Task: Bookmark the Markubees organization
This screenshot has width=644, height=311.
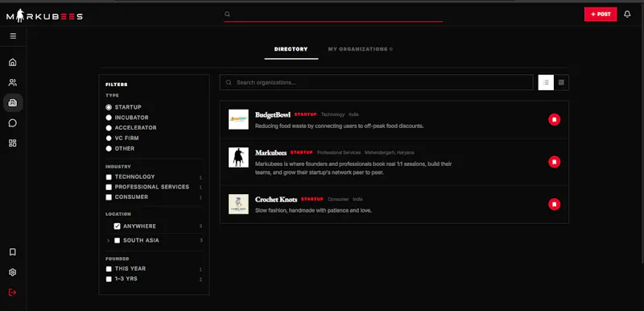Action: click(x=554, y=162)
